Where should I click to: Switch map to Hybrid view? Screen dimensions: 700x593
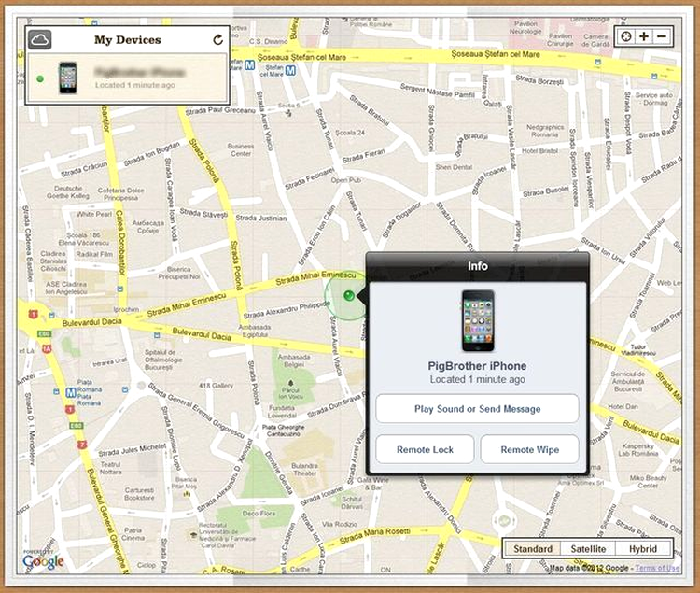643,549
